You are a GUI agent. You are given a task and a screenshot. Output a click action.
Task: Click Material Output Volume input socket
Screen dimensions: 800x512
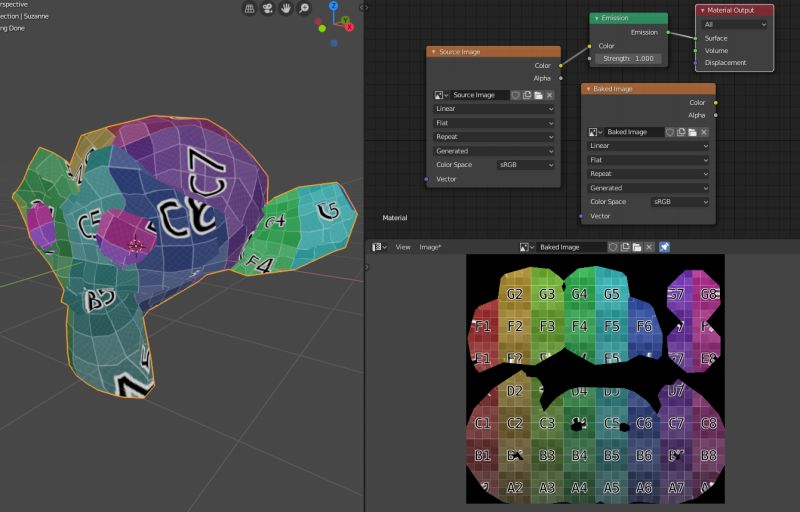(695, 50)
